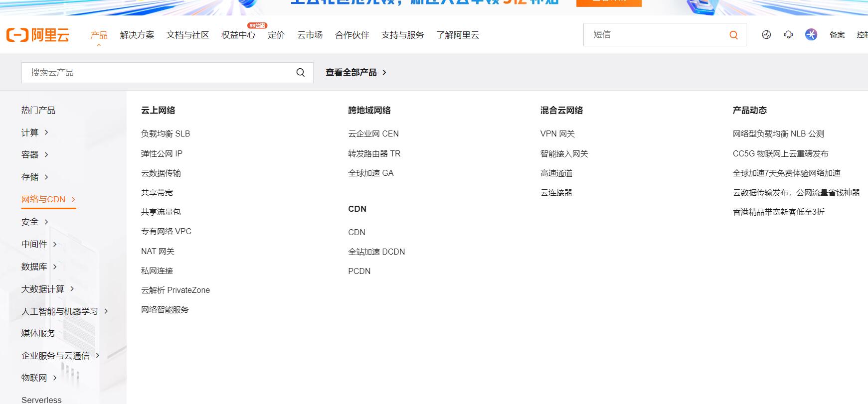This screenshot has height=404, width=868.
Task: Click the 查看全部产品 link
Action: [x=356, y=73]
